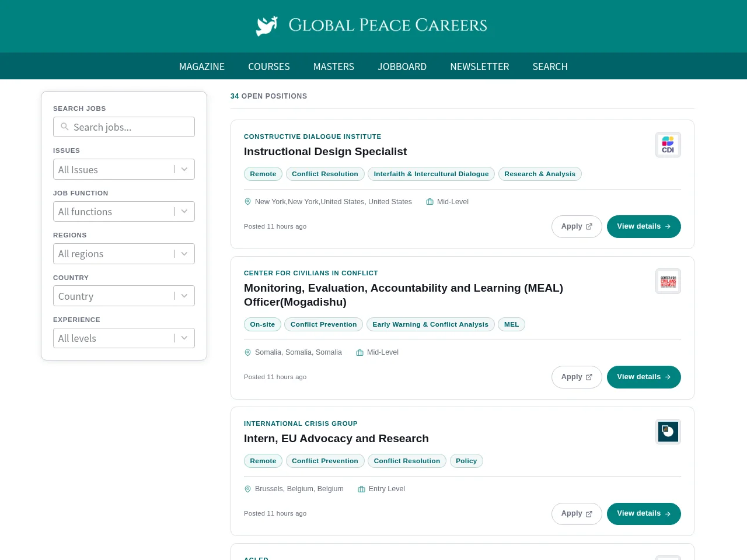Select the On-site tag
Screen dimensions: 747x560
[x=263, y=324]
